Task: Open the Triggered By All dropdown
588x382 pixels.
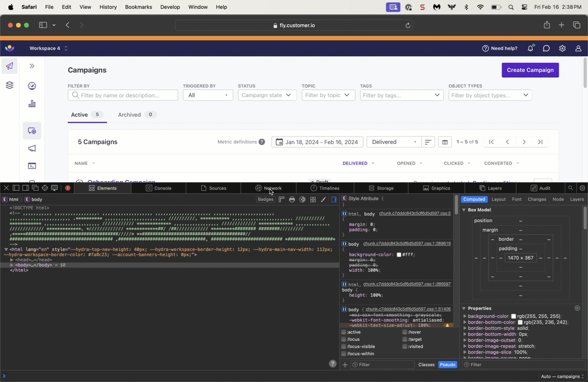Action: click(208, 95)
